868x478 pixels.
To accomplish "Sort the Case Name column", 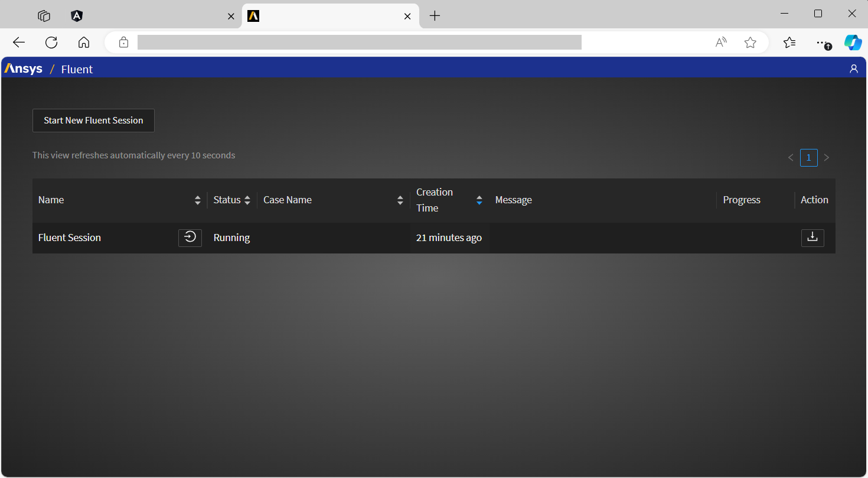I will [x=400, y=200].
